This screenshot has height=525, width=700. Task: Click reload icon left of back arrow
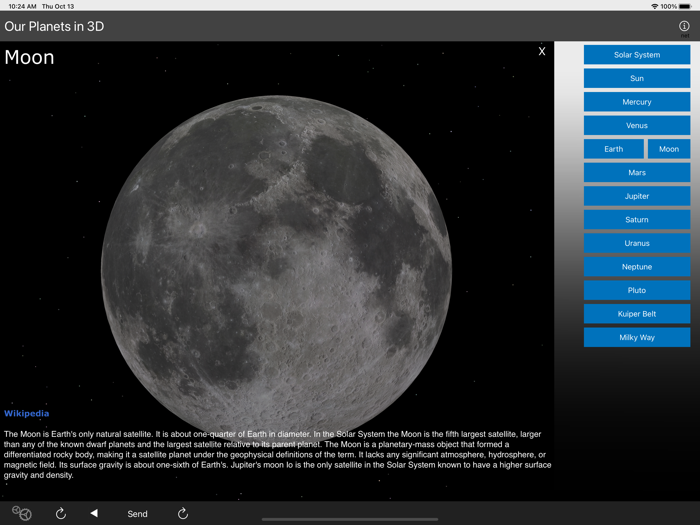pos(61,513)
